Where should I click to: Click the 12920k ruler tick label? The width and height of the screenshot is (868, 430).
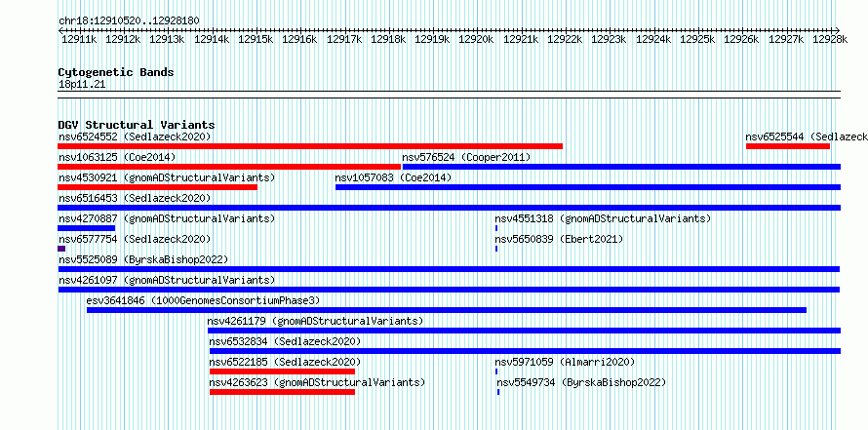(477, 39)
